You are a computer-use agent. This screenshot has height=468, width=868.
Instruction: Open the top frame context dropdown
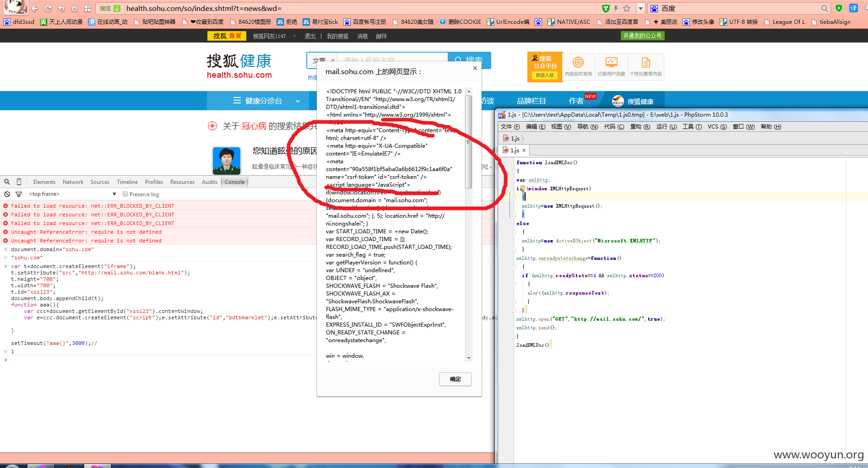tap(72, 194)
